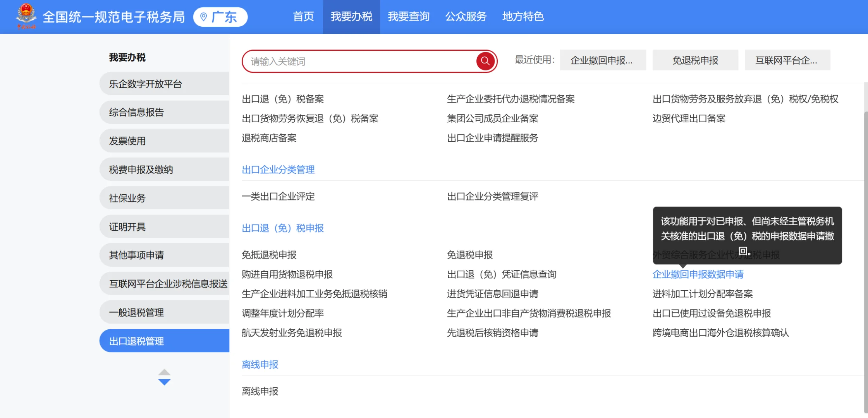Viewport: 868px width, 418px height.
Task: Go to 首页 from the top navigation
Action: (303, 17)
